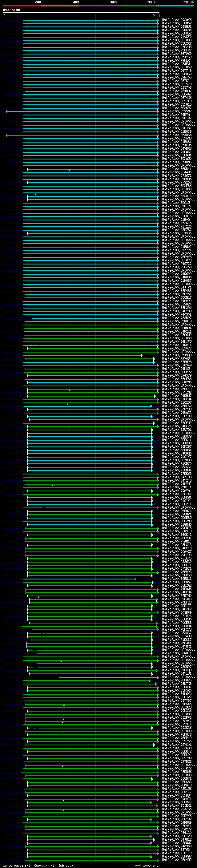Select the UniRef100_C4Y1W1 label
Viewport: 197px width, 868px height.
click(177, 673)
